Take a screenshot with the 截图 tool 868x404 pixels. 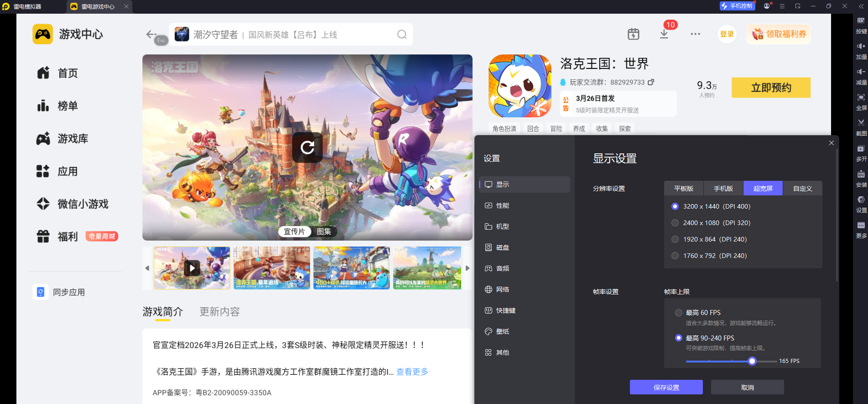pyautogui.click(x=861, y=128)
